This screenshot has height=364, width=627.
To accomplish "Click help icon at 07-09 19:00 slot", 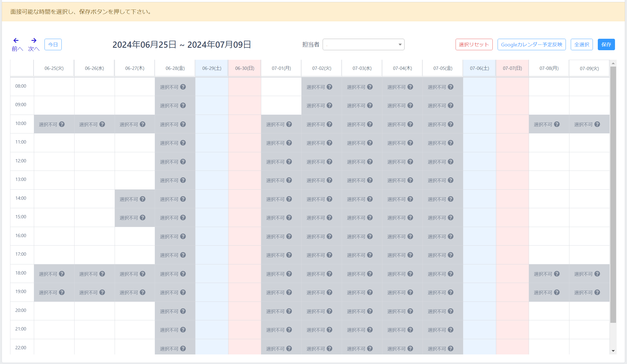I will [597, 292].
